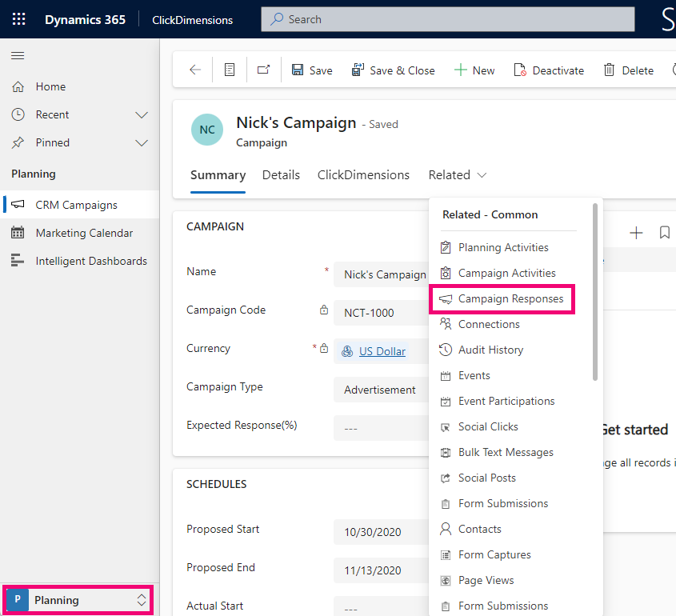Viewport: 676px width, 616px height.
Task: Open the Dynamics 365 app launcher grid
Action: click(x=18, y=19)
